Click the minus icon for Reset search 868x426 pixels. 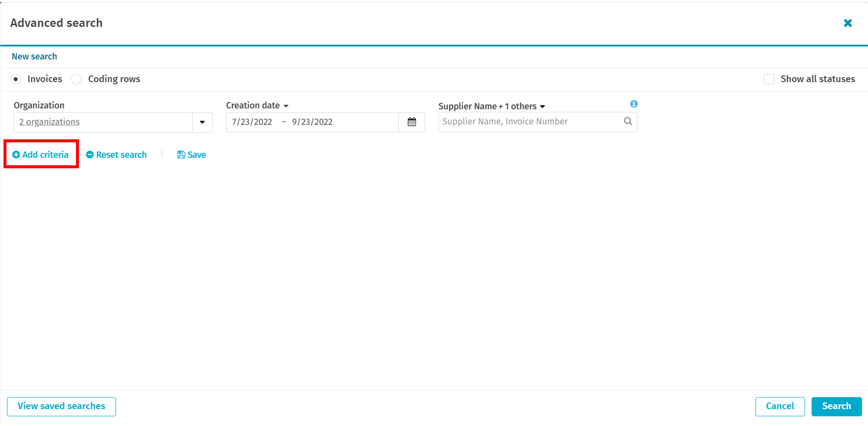[x=90, y=155]
